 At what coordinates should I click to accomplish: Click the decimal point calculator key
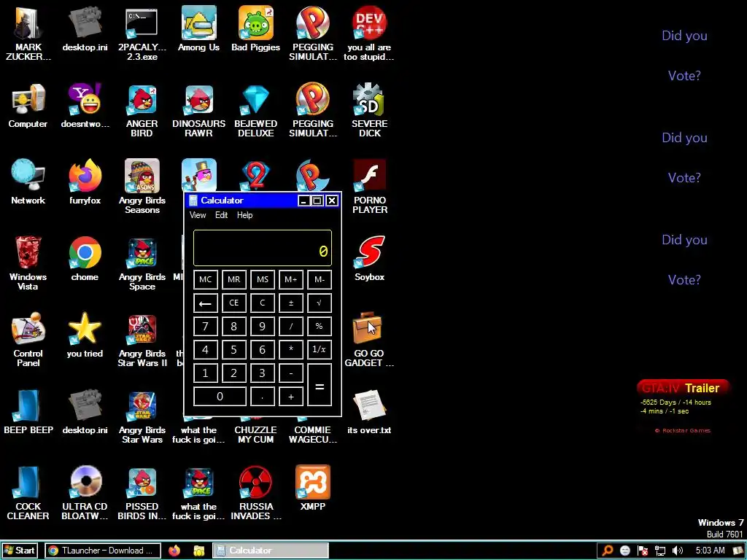(x=263, y=396)
